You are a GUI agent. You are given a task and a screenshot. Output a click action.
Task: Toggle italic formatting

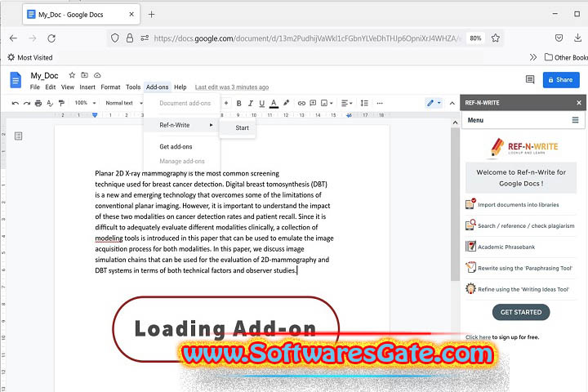pos(251,103)
